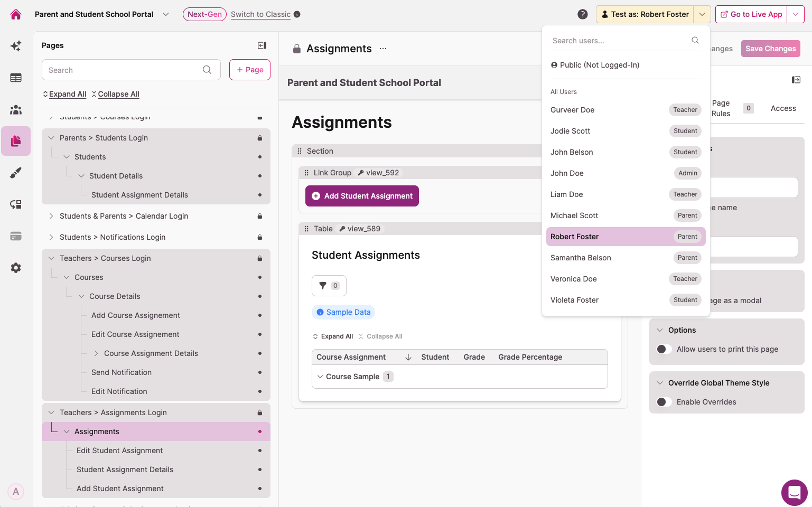
Task: Open the Theme customization brush icon
Action: (x=15, y=172)
